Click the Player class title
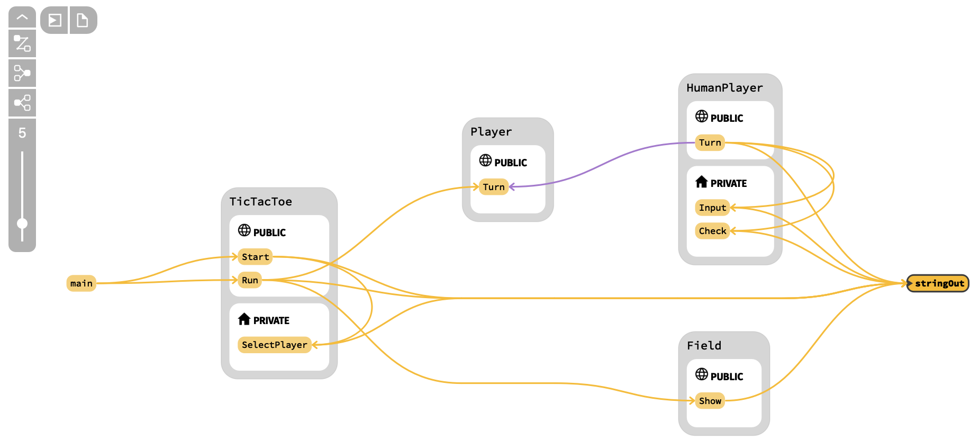This screenshot has width=980, height=448. click(491, 132)
